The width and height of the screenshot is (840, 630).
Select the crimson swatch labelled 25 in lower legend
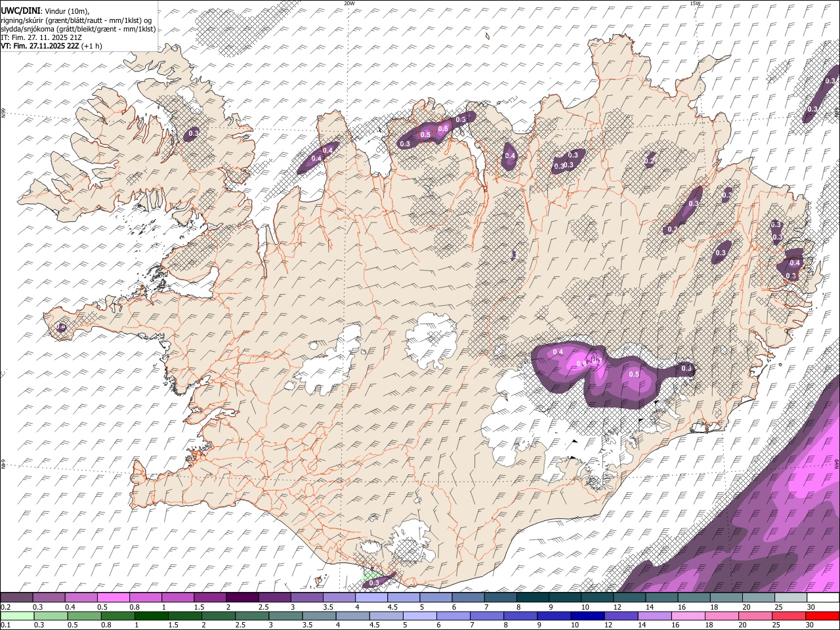789,616
